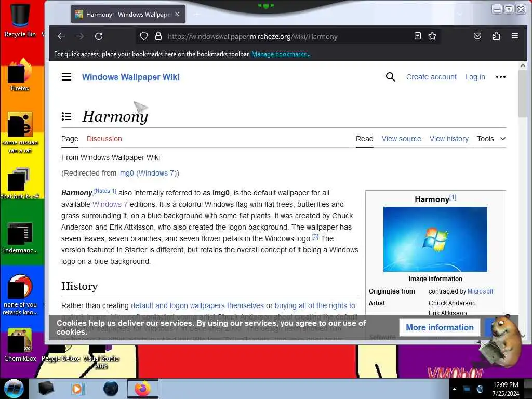Open the Firefox desktop shortcut
532x399 pixels.
point(20,75)
